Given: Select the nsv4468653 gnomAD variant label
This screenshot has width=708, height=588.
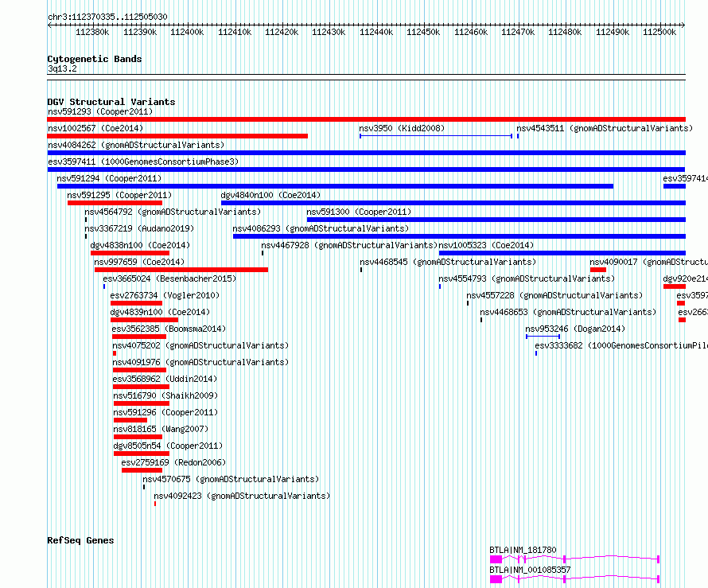Looking at the screenshot, I should point(568,312).
